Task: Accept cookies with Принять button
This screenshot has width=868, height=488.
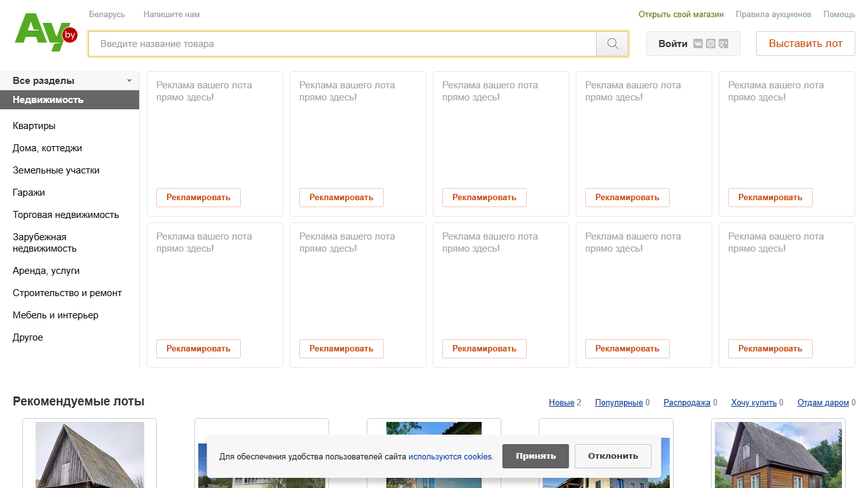Action: click(536, 456)
